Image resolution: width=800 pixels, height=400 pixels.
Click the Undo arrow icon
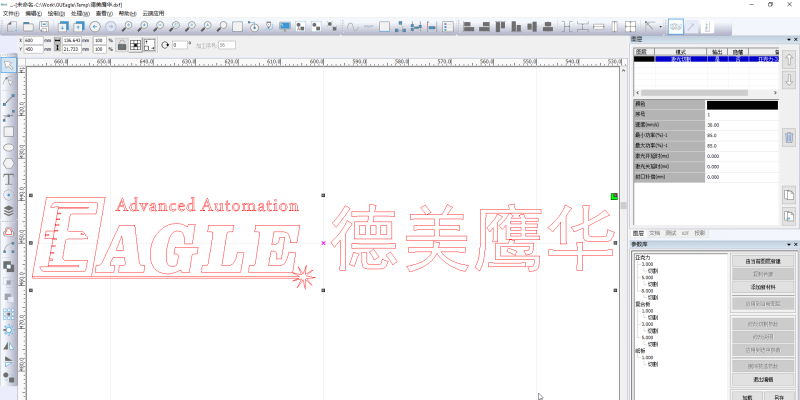pos(94,27)
